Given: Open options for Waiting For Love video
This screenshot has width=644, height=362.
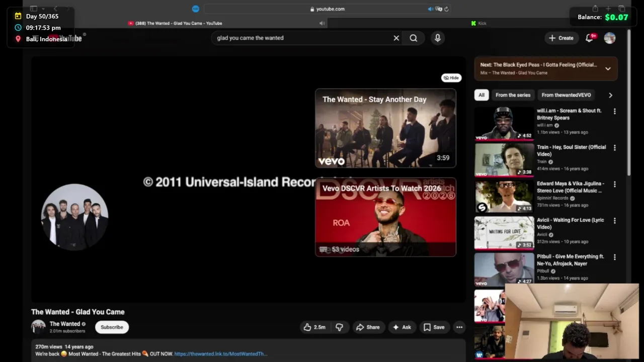Looking at the screenshot, I should pyautogui.click(x=614, y=221).
